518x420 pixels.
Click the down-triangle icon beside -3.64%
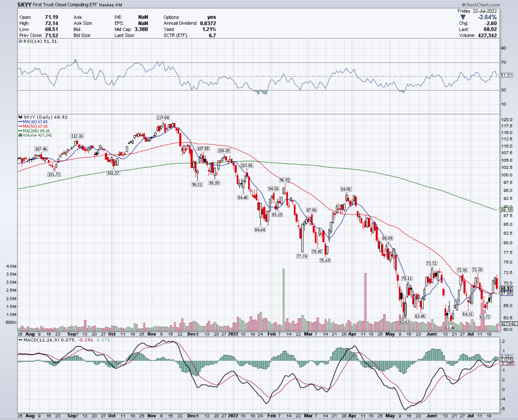(463, 17)
